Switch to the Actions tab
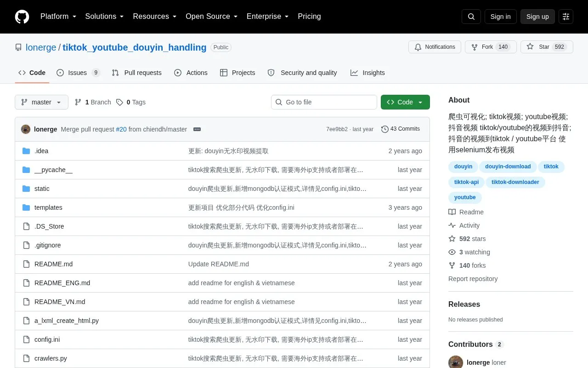Viewport: 588px width, 368px height. click(191, 73)
